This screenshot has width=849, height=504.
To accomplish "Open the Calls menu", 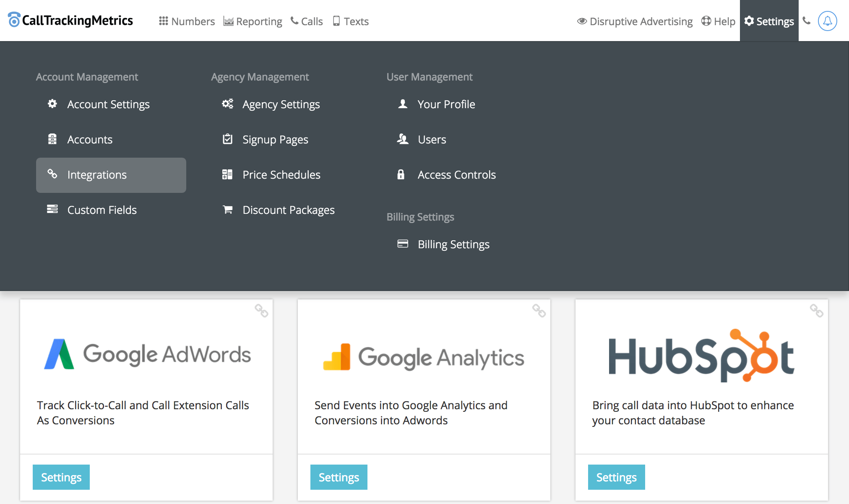I will tap(307, 21).
